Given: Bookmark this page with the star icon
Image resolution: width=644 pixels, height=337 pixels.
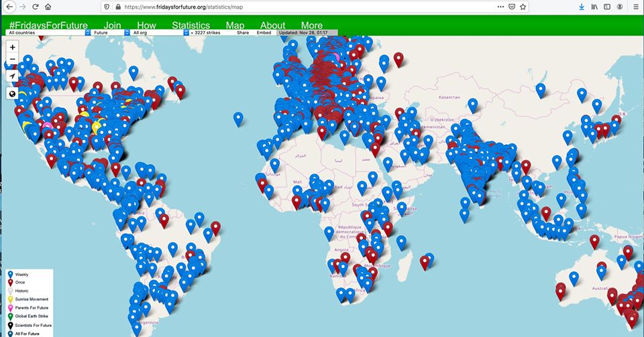Looking at the screenshot, I should pyautogui.click(x=523, y=7).
